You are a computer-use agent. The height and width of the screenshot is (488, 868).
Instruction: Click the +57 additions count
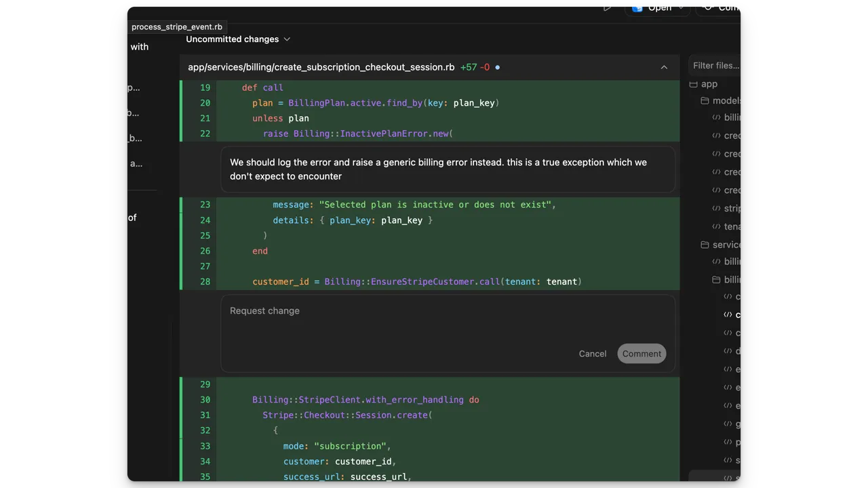point(468,67)
